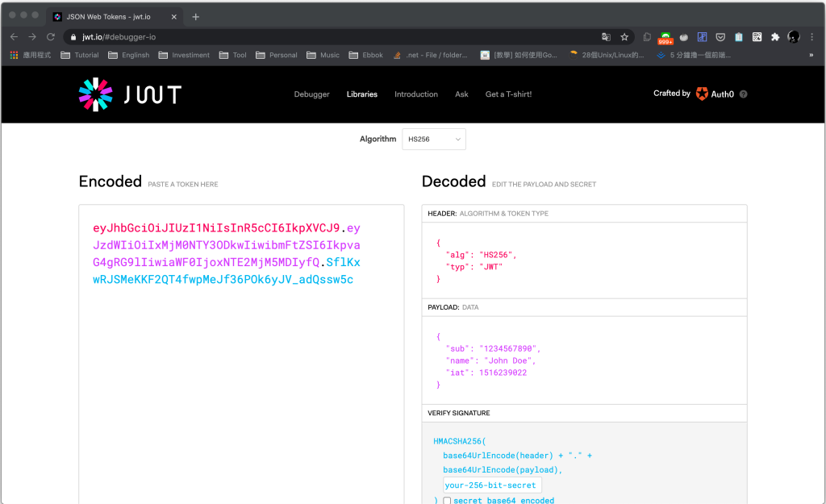Open the Personal bookmarks folder
This screenshot has width=826, height=504.
pos(276,55)
